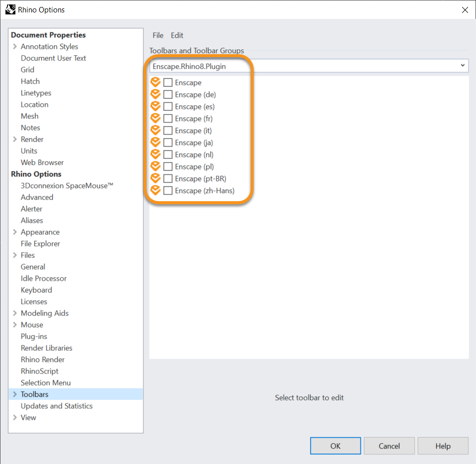Open Help for this dialog
This screenshot has width=476, height=464.
[x=443, y=446]
